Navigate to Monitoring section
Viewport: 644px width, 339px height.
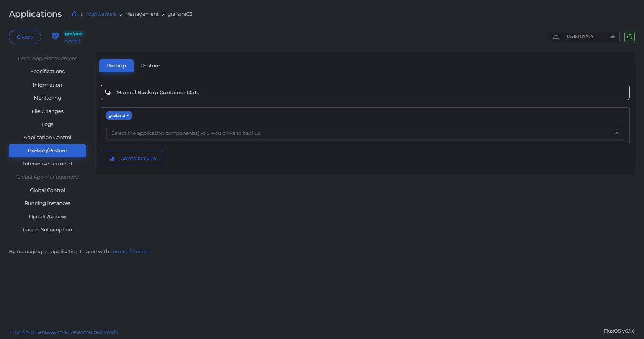[47, 98]
